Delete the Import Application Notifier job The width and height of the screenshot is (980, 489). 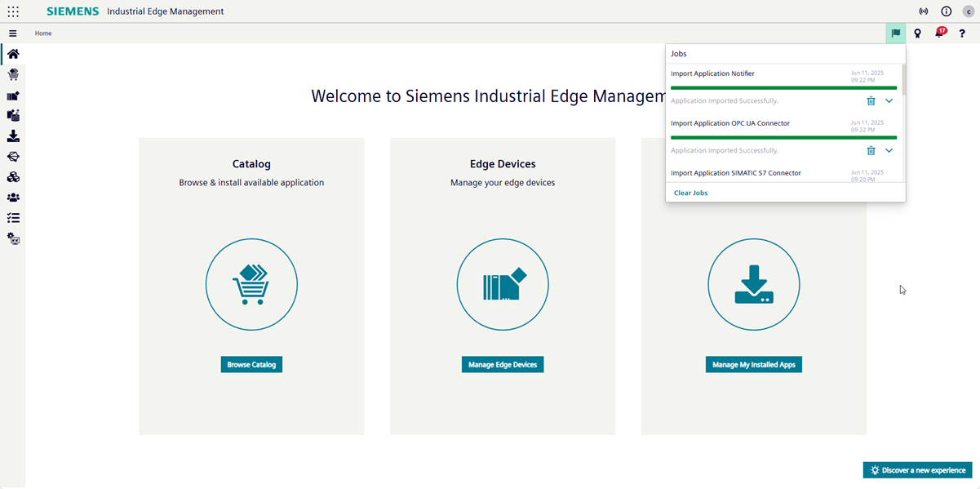[871, 101]
